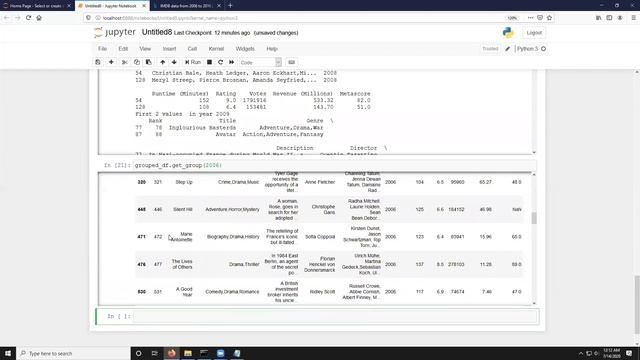The height and width of the screenshot is (360, 640).
Task: Click down arrow of upper output scrollbar
Action: tap(534, 152)
